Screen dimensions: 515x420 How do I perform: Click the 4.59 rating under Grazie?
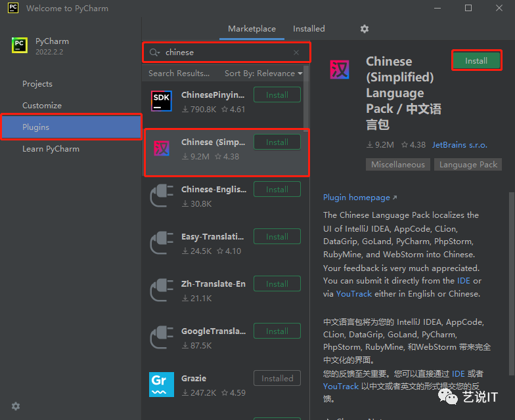[234, 392]
